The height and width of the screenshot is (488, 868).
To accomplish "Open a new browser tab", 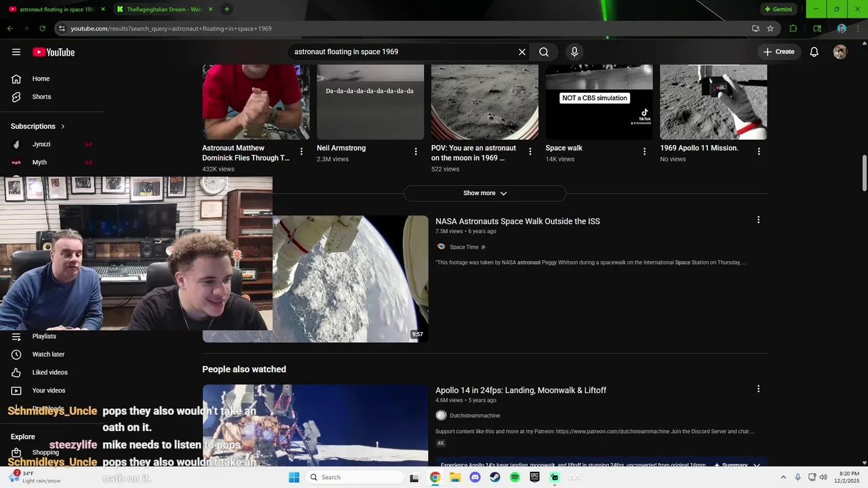I will (226, 9).
